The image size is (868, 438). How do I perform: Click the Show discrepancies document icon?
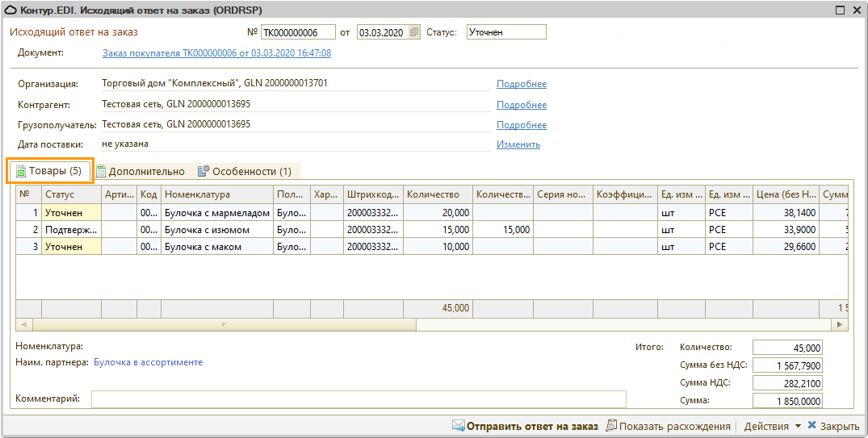[611, 426]
